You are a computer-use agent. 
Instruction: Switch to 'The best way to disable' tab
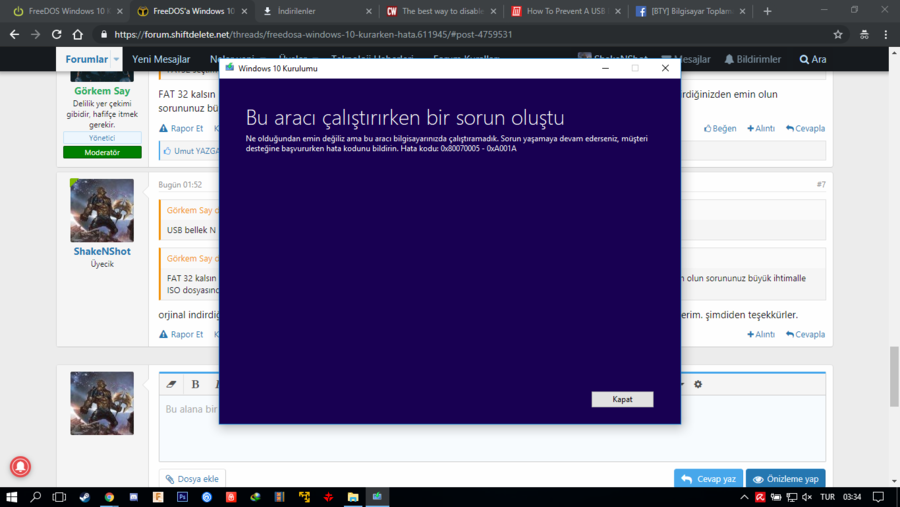(440, 11)
